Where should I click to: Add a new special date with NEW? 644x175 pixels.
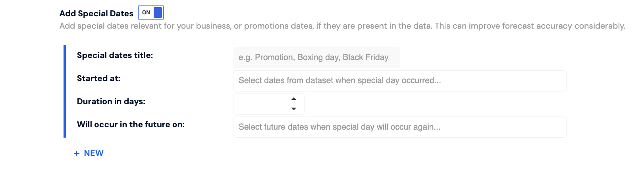(93, 153)
